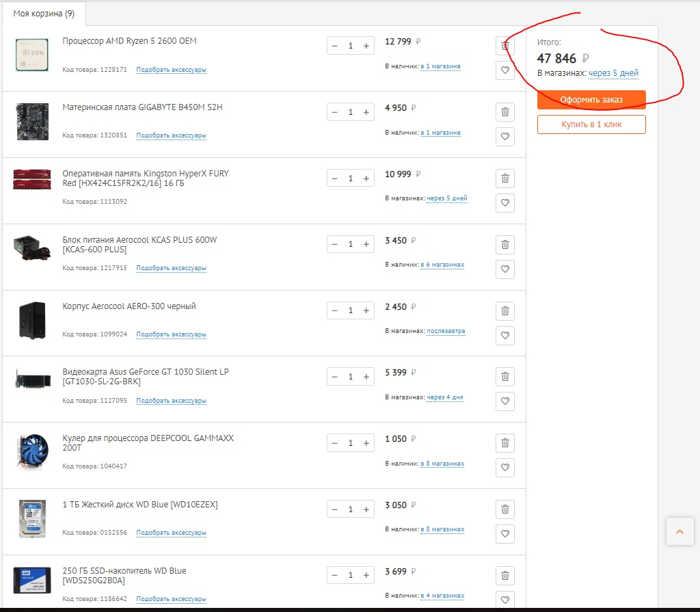Click the quantity field for the Asus GT 1030
This screenshot has width=700, height=612.
[x=351, y=377]
